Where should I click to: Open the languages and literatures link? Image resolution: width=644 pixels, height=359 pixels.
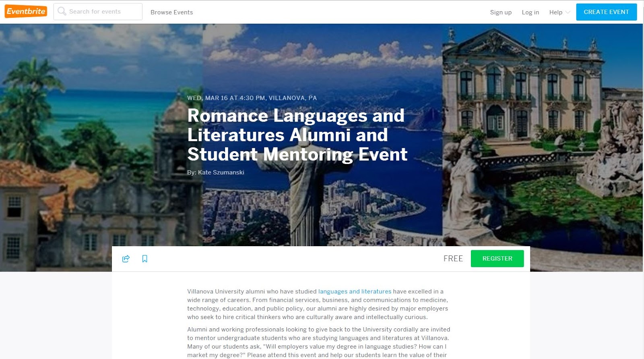coord(355,291)
